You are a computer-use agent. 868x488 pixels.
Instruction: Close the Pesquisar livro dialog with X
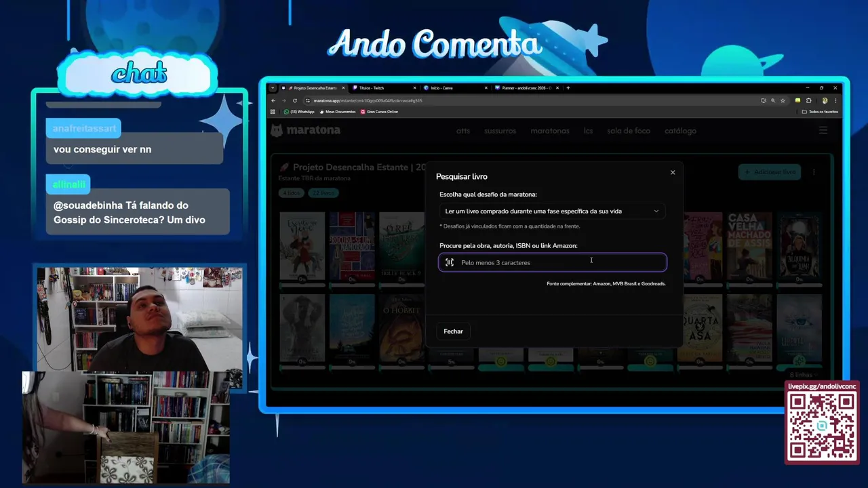click(x=673, y=172)
